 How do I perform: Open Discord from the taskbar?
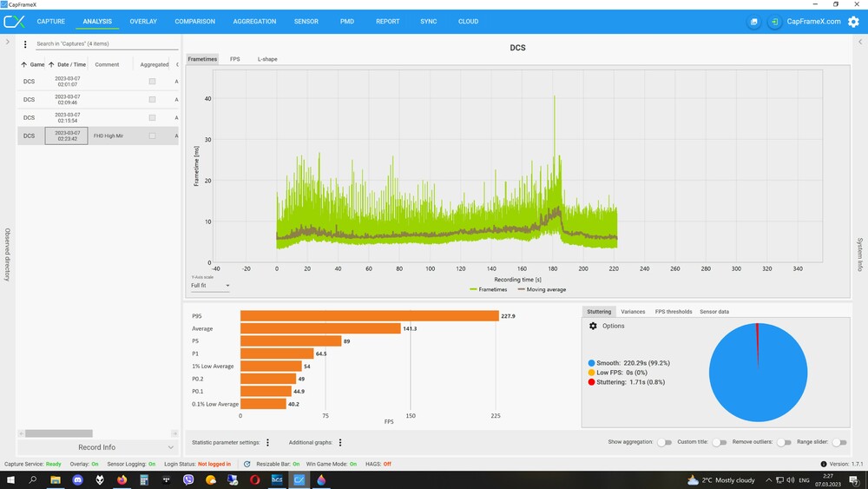tap(77, 480)
